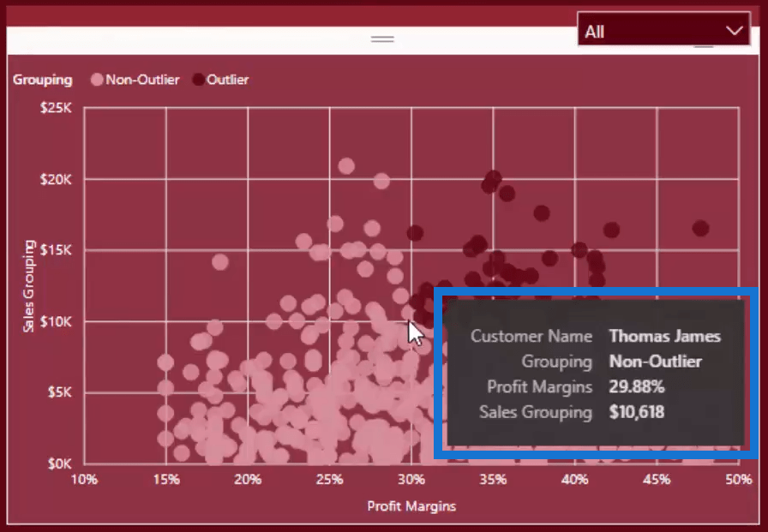Image resolution: width=768 pixels, height=532 pixels.
Task: Click the 'Customer Name' tooltip label
Action: [x=531, y=336]
